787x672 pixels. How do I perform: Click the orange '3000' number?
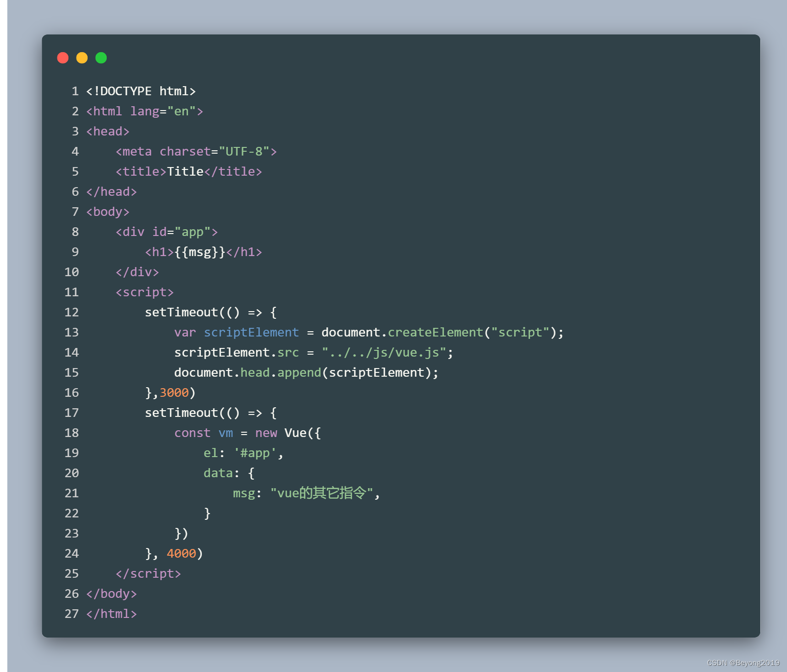[x=174, y=393]
